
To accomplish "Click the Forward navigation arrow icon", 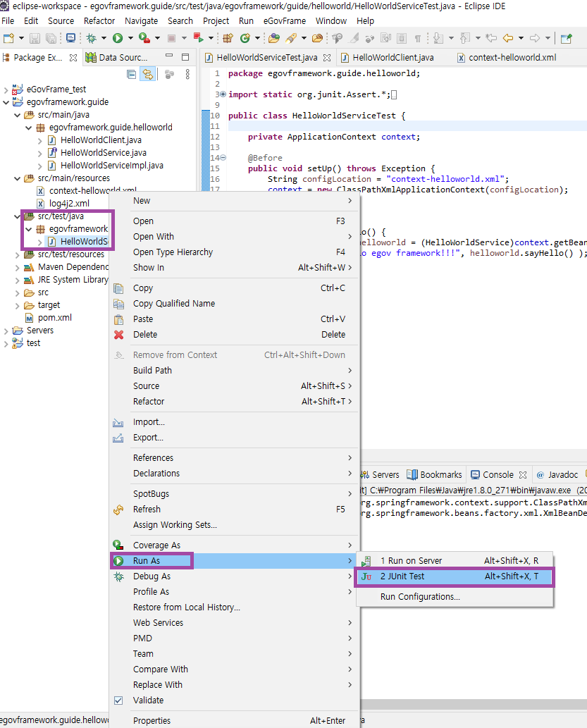I will point(535,38).
